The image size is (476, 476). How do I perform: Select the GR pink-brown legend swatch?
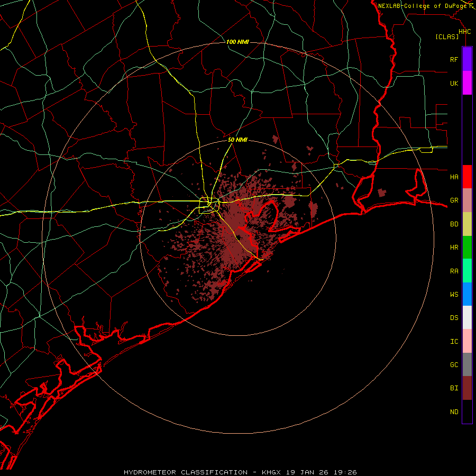(x=467, y=200)
